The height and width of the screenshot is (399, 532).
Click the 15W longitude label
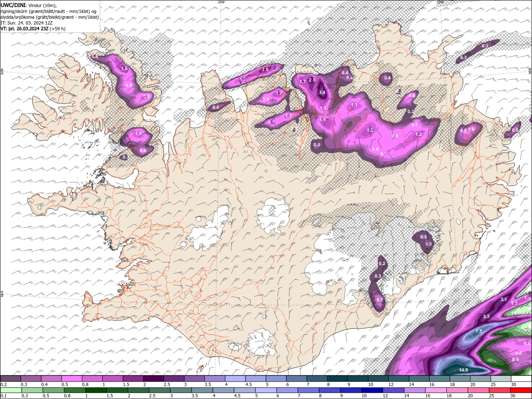[x=440, y=2]
